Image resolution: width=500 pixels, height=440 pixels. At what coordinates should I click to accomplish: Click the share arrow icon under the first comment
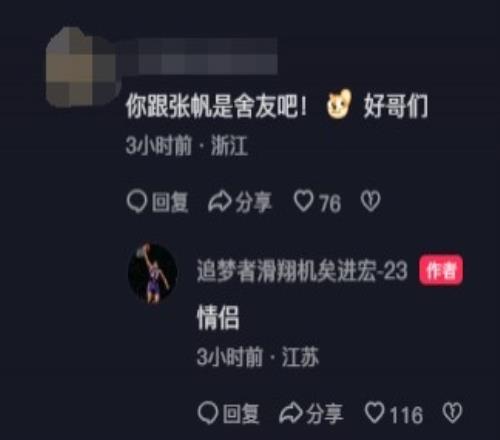tap(219, 202)
